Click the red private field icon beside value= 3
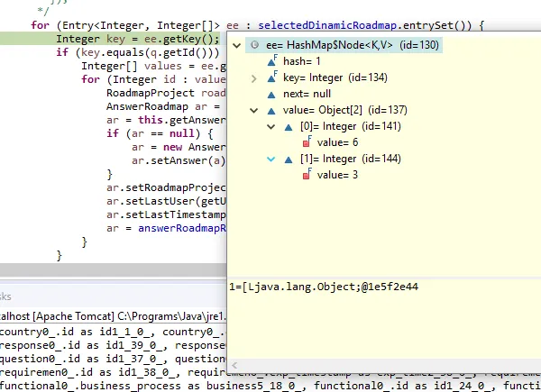541x392 pixels. point(307,174)
